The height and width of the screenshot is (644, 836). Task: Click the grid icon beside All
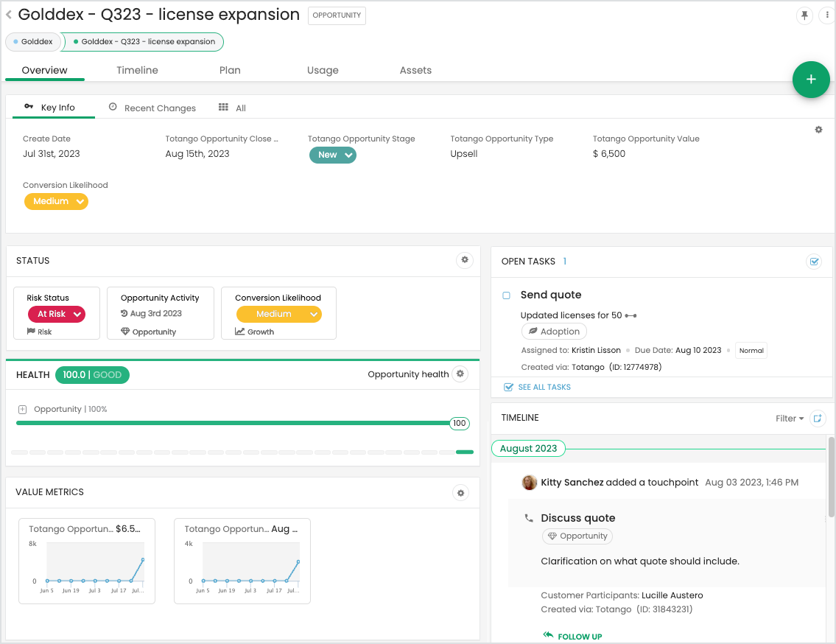pyautogui.click(x=223, y=108)
